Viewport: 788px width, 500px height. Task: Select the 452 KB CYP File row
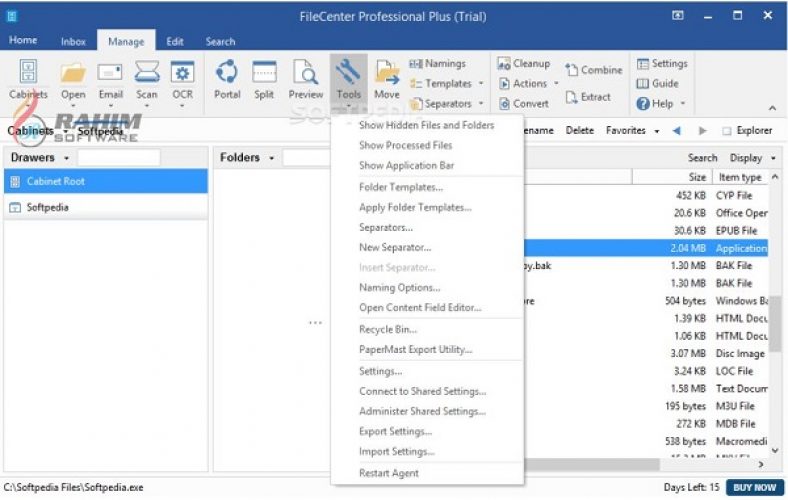[646, 195]
